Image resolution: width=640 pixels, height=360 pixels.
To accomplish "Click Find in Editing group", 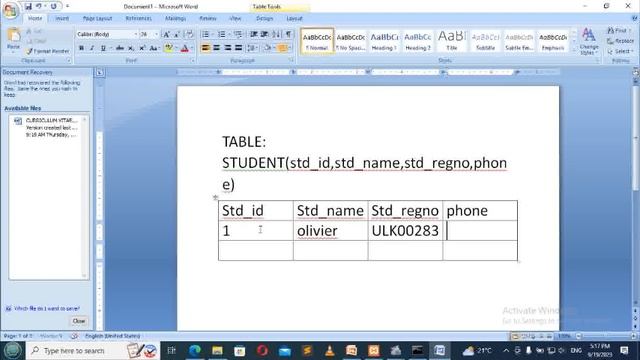I will [618, 31].
